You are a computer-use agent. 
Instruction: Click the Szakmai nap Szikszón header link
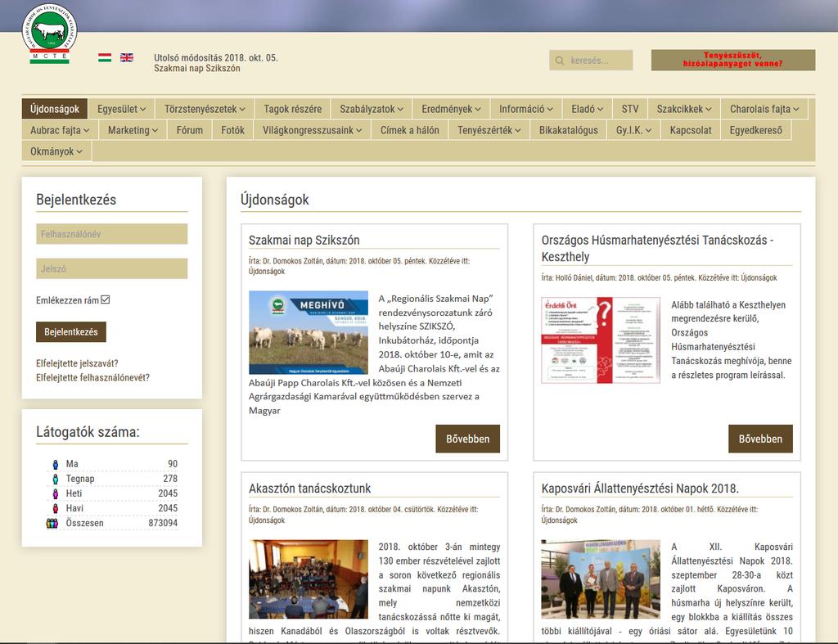pyautogui.click(x=196, y=69)
